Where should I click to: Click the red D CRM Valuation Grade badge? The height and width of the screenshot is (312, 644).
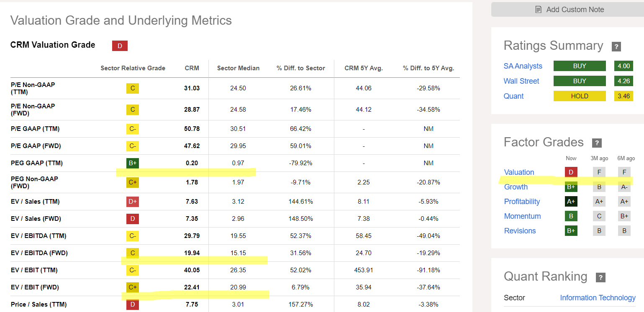(x=120, y=46)
